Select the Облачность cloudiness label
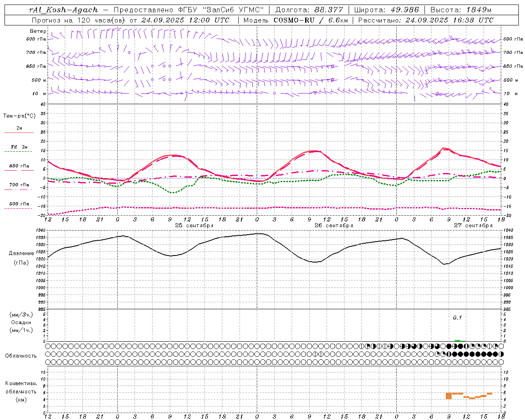This screenshot has height=420, width=525. pyautogui.click(x=21, y=356)
